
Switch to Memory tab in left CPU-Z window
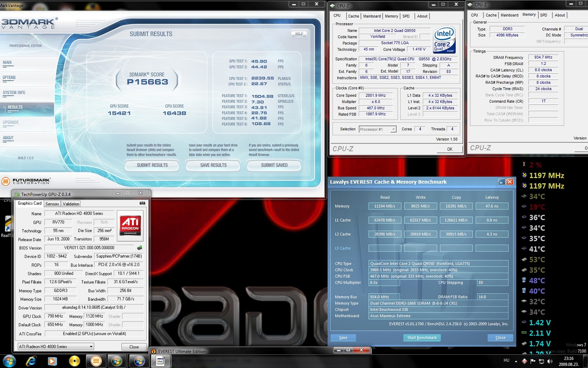click(391, 16)
